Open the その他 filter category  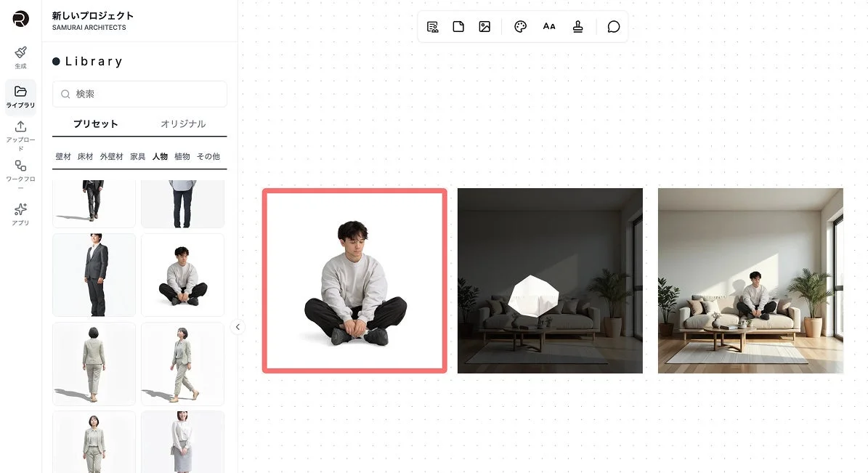[208, 156]
